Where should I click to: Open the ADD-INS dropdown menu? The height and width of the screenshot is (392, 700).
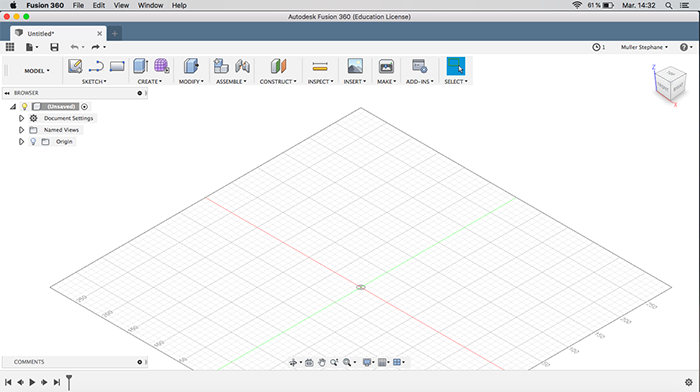419,82
